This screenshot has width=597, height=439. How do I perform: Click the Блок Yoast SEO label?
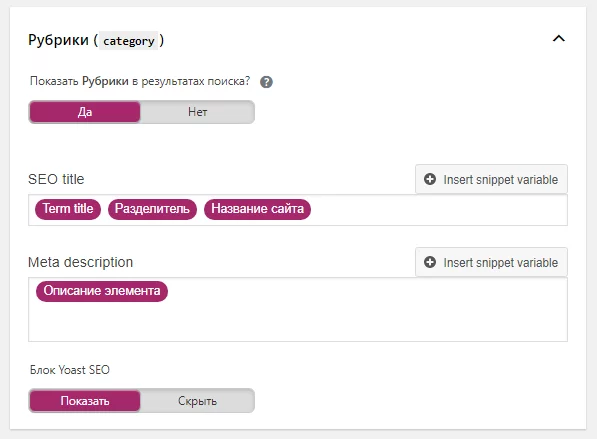(x=70, y=370)
